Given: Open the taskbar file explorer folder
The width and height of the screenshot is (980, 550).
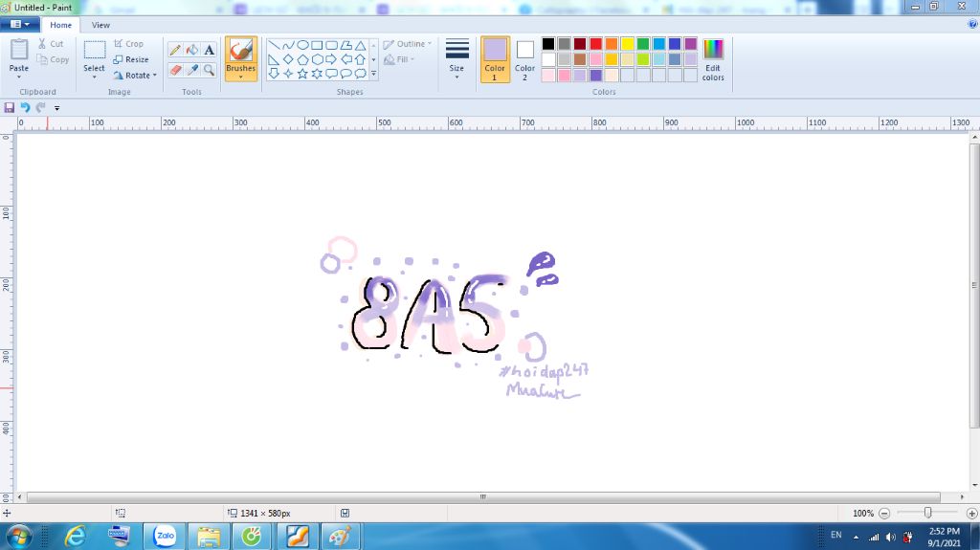Looking at the screenshot, I should coord(208,537).
